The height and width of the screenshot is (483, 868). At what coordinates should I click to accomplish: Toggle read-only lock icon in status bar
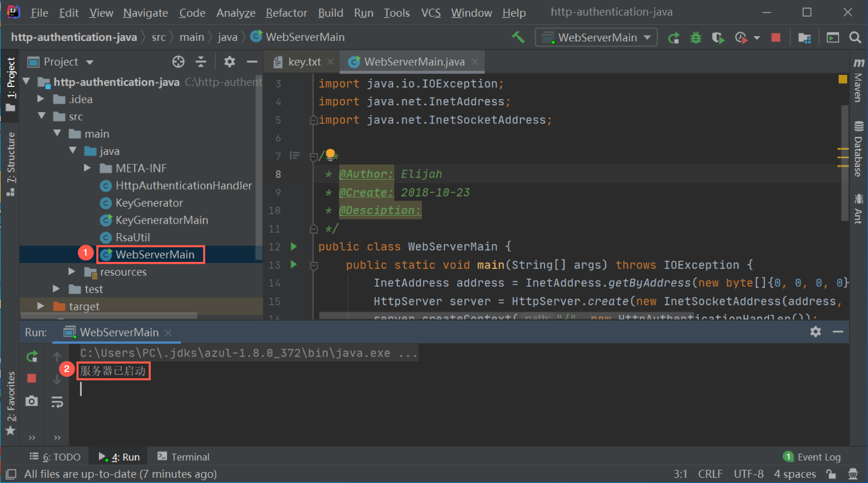click(831, 474)
